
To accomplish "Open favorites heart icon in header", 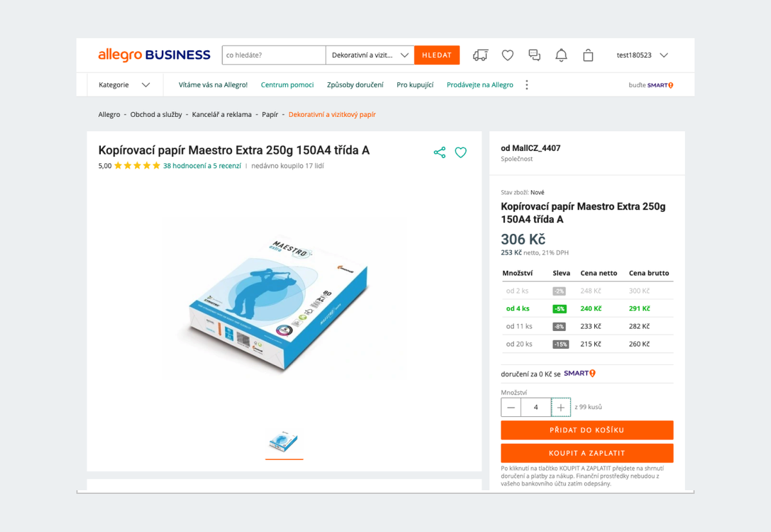I will point(508,55).
